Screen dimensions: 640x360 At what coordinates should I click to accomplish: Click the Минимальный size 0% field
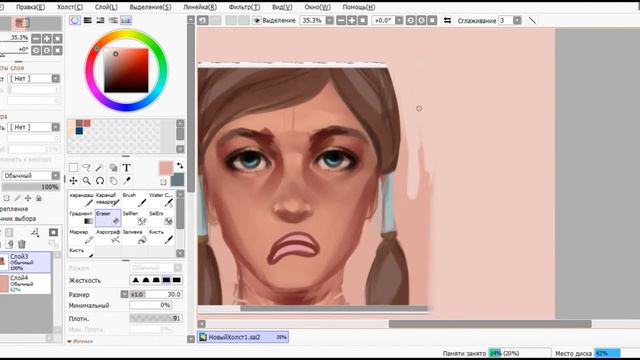(151, 305)
